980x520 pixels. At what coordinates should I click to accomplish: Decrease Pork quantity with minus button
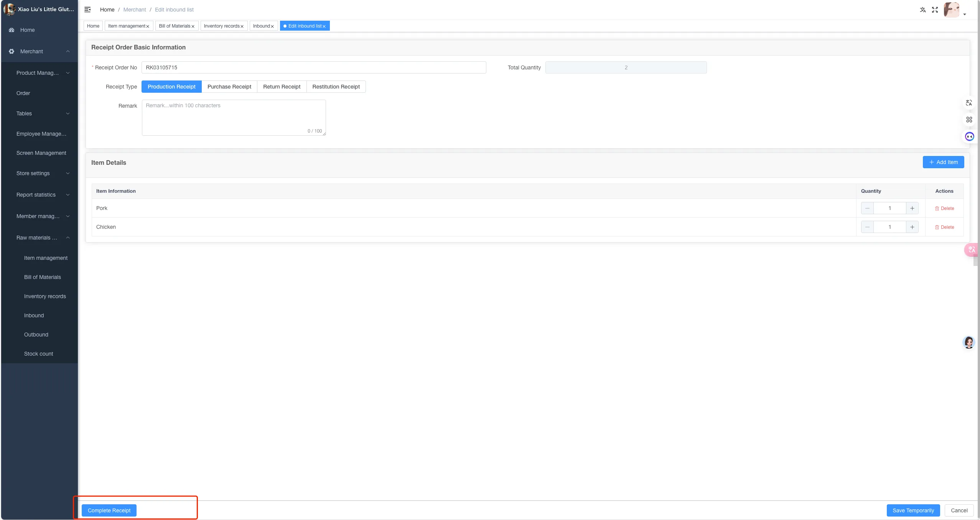[x=867, y=208]
